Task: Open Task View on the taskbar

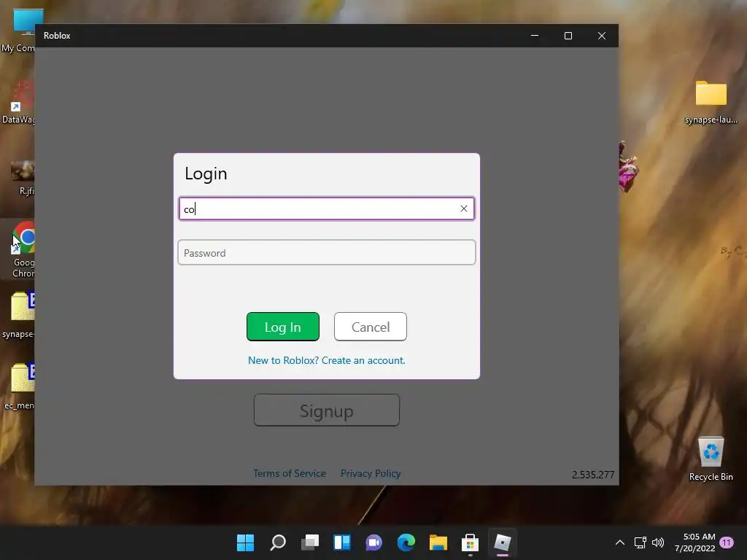Action: point(309,542)
